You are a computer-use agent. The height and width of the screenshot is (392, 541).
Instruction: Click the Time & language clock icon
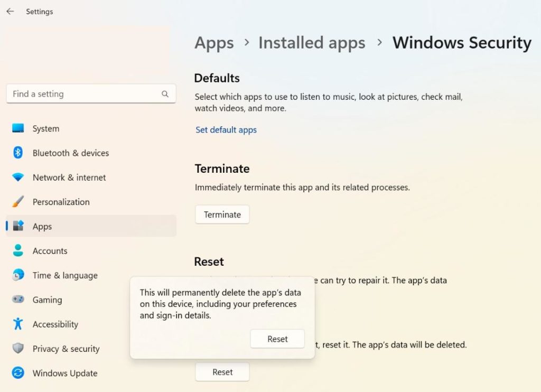[18, 275]
